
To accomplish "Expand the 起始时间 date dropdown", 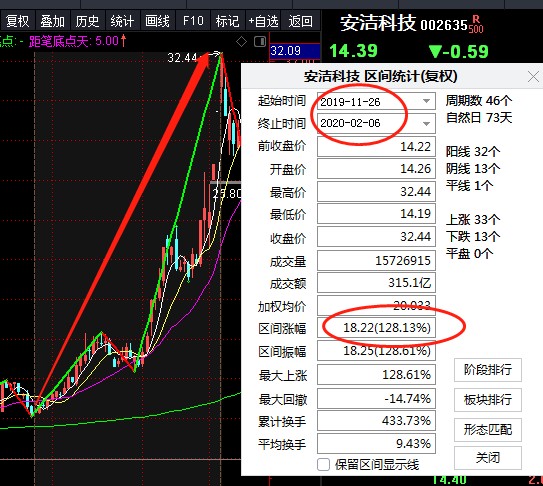I will [x=426, y=101].
